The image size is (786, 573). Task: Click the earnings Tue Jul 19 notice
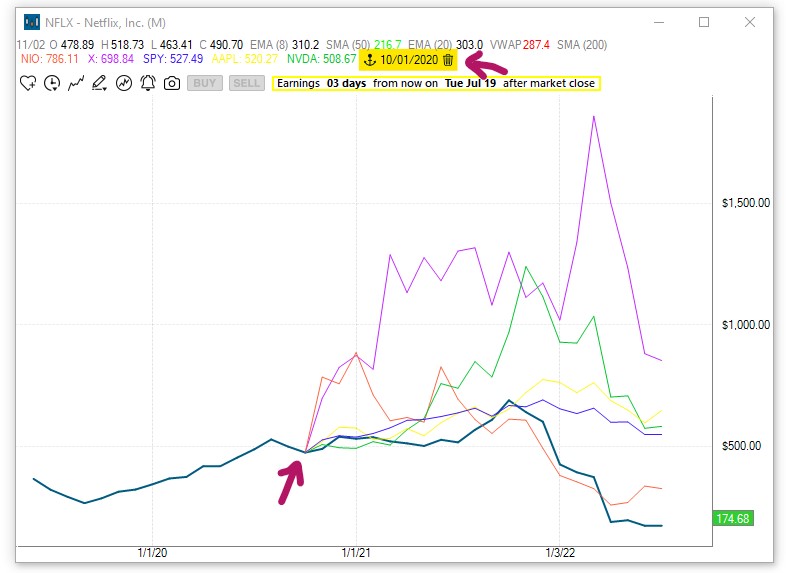pyautogui.click(x=435, y=84)
